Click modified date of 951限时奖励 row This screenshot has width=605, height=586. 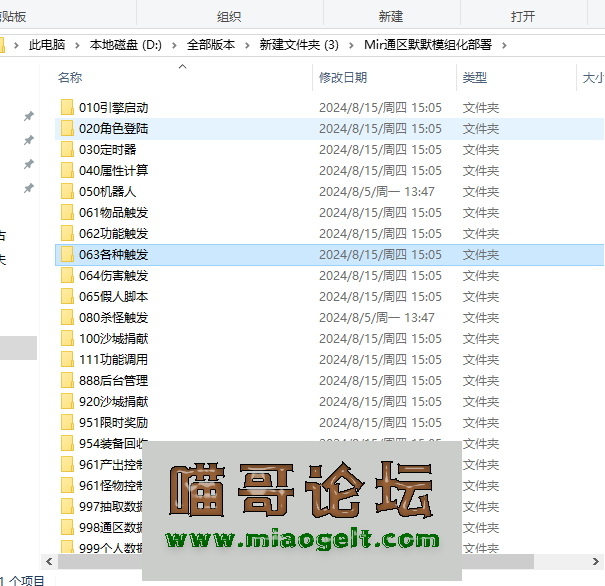[380, 423]
